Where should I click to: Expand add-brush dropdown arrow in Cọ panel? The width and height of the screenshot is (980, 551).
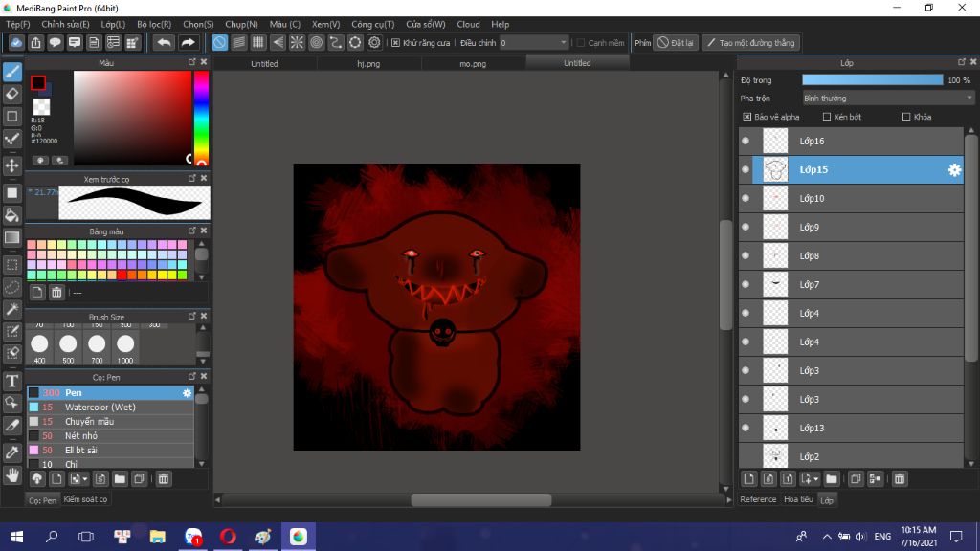point(85,479)
